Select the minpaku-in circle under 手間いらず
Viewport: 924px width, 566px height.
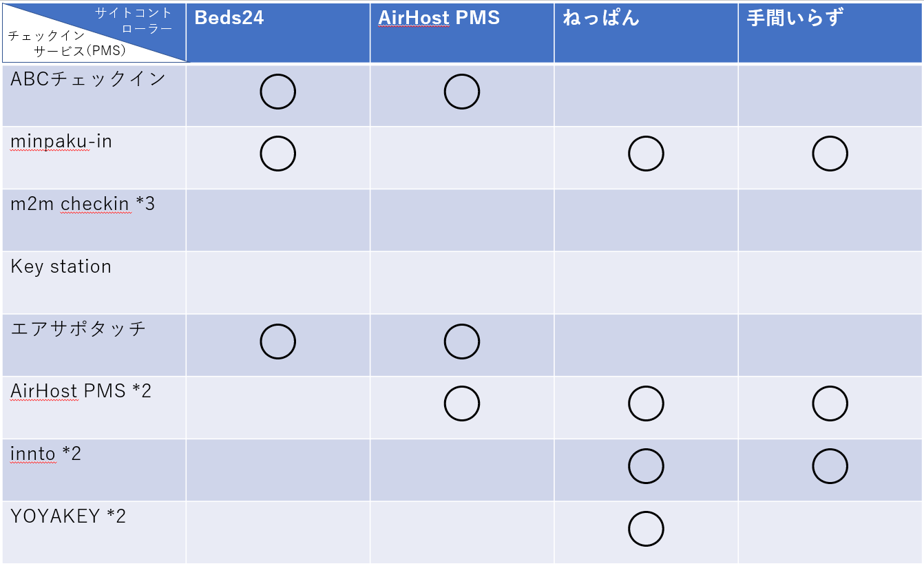click(x=830, y=154)
